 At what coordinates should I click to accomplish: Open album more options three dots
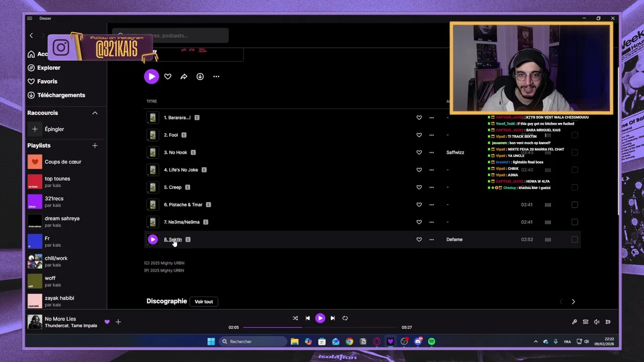216,76
